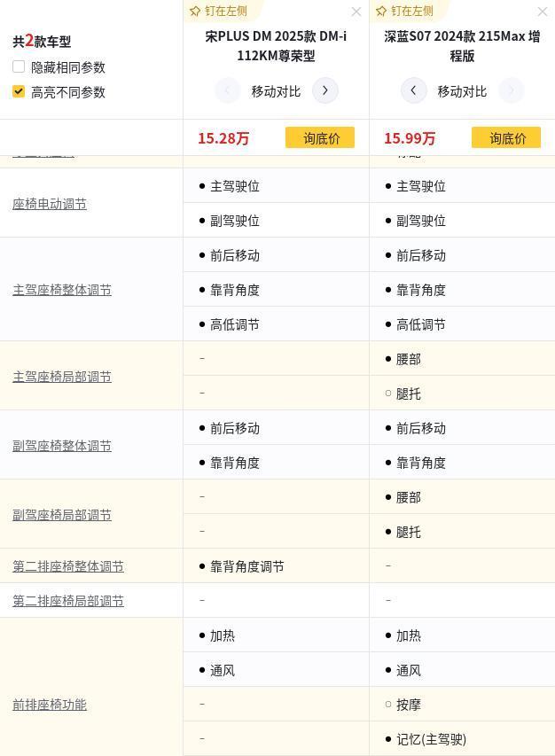Open the 主驾座椅局部调节 parameter link
555x756 pixels.
pos(62,377)
